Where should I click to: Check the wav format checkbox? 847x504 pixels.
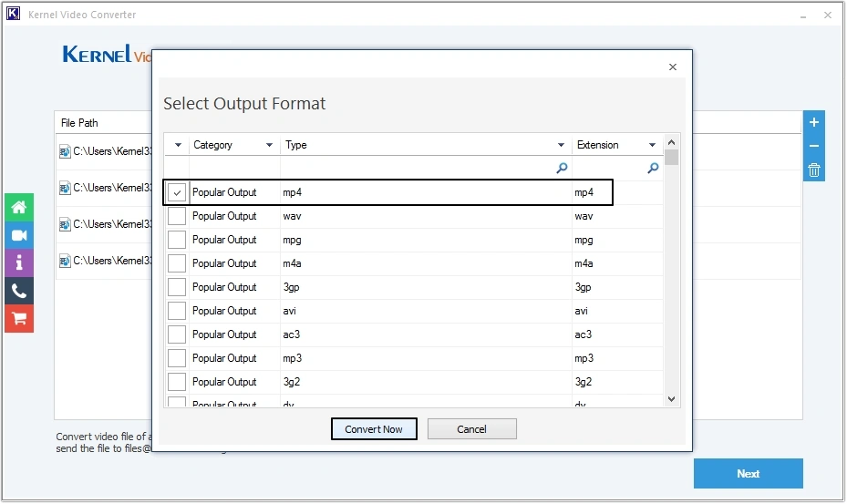pos(177,216)
